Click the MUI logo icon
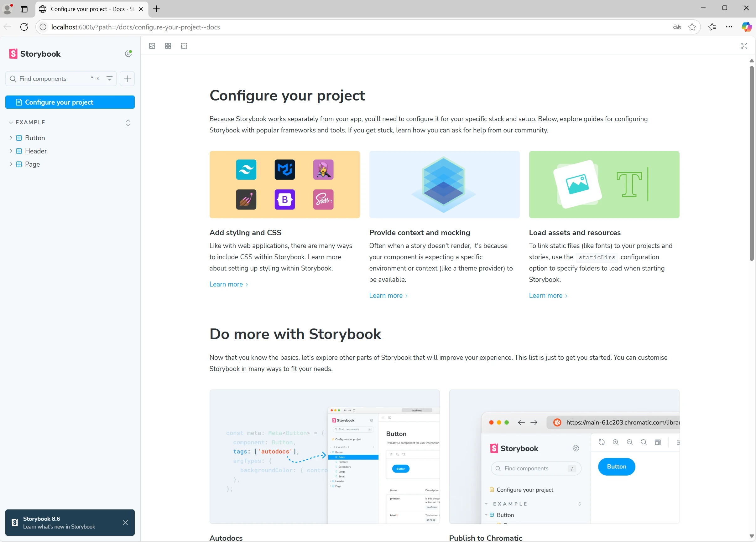 [x=285, y=170]
